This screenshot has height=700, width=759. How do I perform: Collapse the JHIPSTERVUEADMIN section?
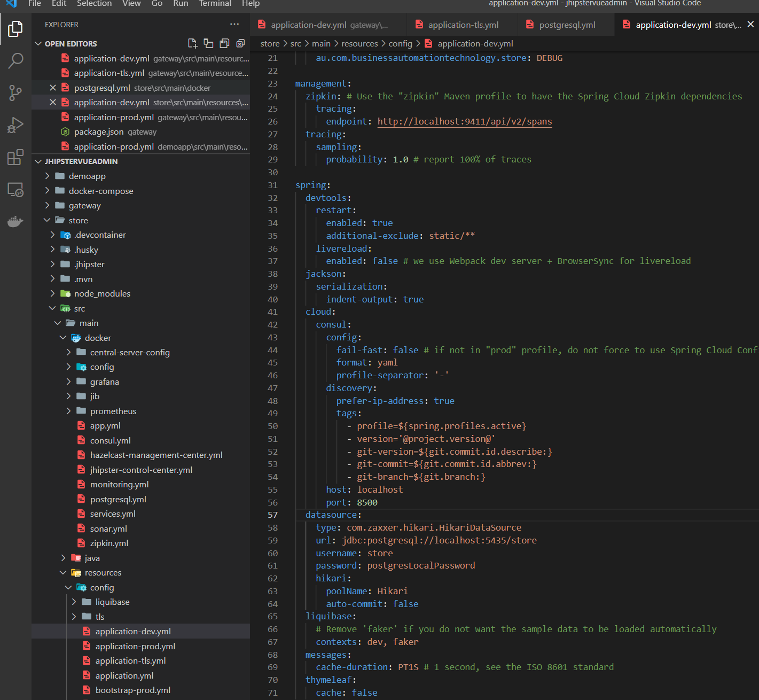tap(38, 161)
